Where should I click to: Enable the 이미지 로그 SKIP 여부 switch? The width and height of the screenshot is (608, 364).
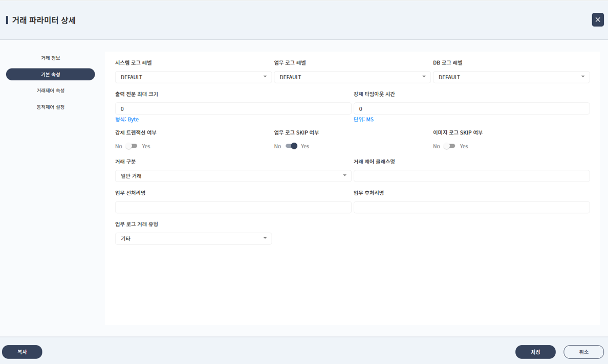449,146
